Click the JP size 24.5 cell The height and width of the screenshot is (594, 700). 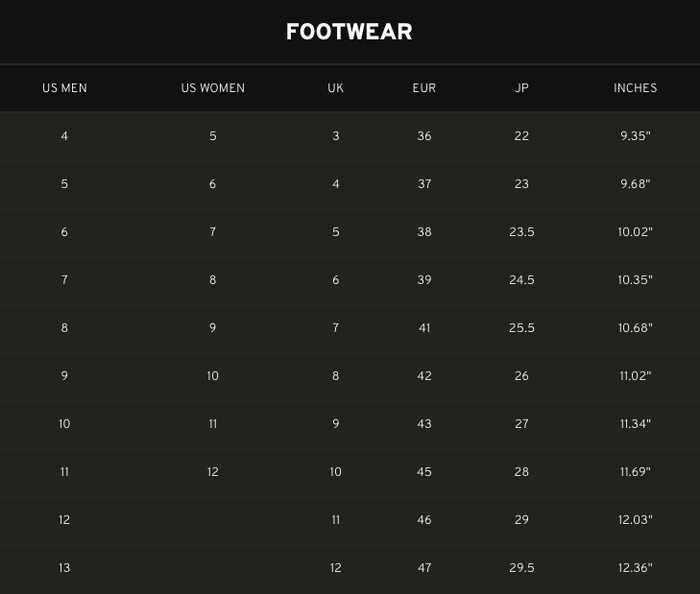(x=521, y=280)
